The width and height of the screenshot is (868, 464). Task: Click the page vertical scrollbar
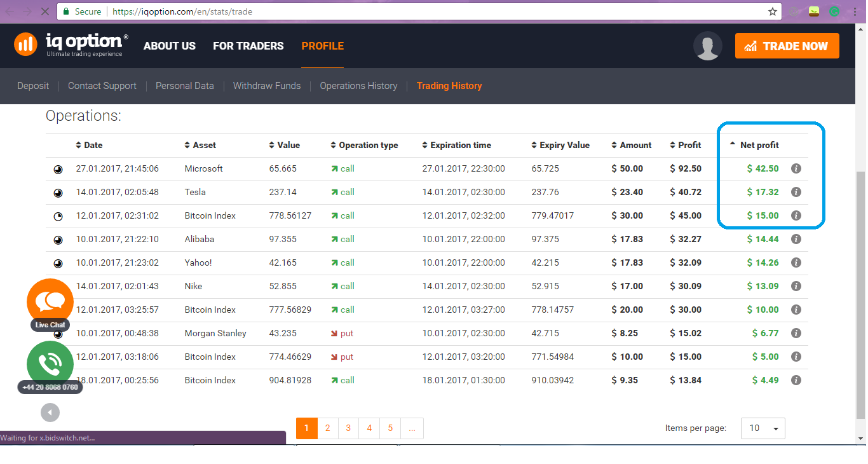tap(861, 295)
